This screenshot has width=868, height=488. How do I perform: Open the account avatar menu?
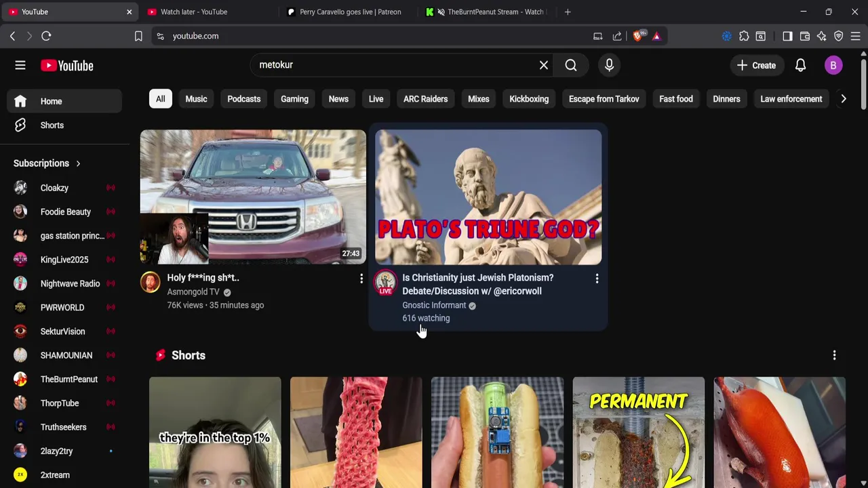pos(833,65)
